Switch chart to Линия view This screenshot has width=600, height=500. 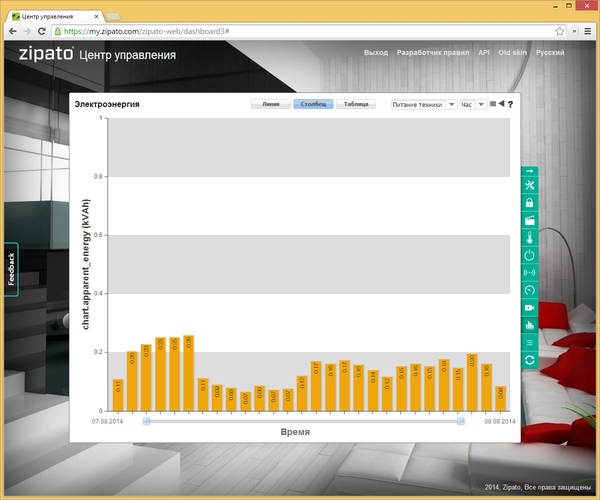pyautogui.click(x=271, y=104)
